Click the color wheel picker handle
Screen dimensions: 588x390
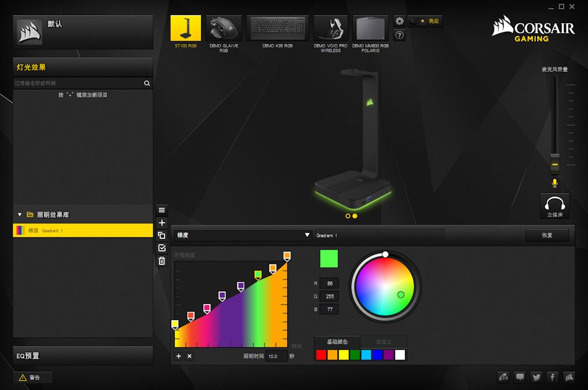[400, 295]
